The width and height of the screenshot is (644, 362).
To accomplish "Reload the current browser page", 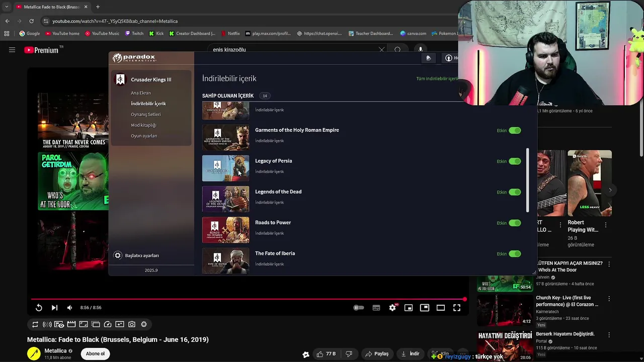I will coord(31,21).
